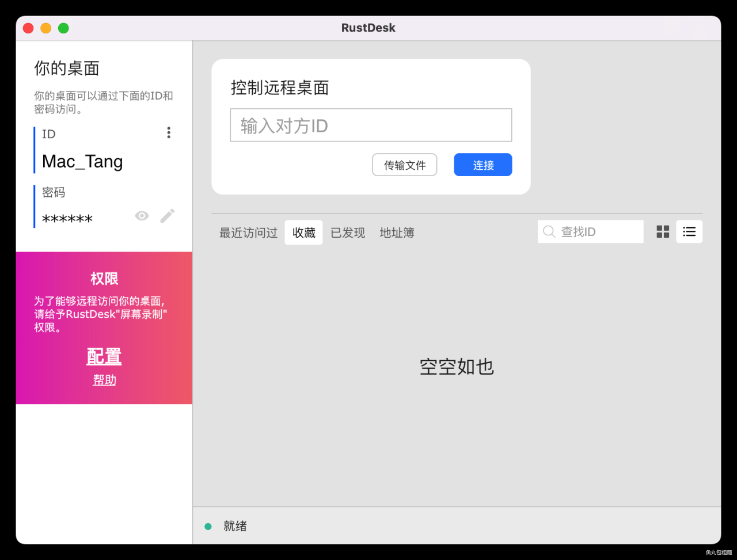Switch to grid view of sessions

662,231
